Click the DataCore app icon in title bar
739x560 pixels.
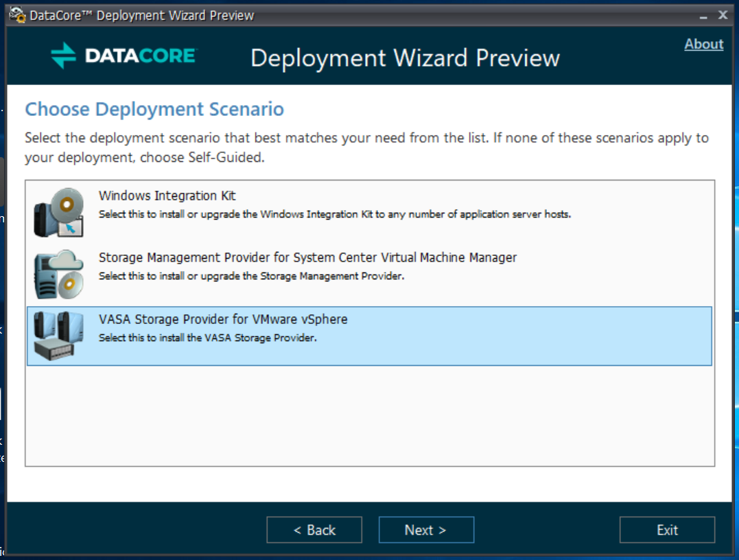tap(17, 15)
